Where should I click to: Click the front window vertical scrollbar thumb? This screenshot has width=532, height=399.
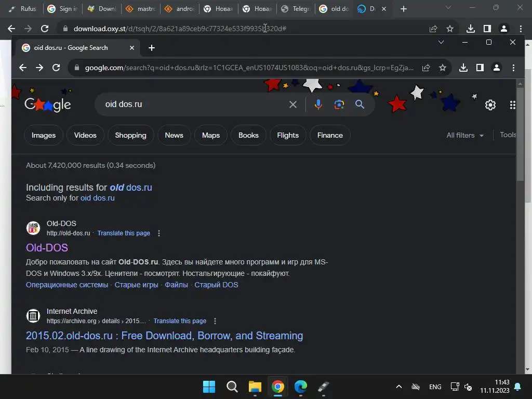[x=520, y=134]
